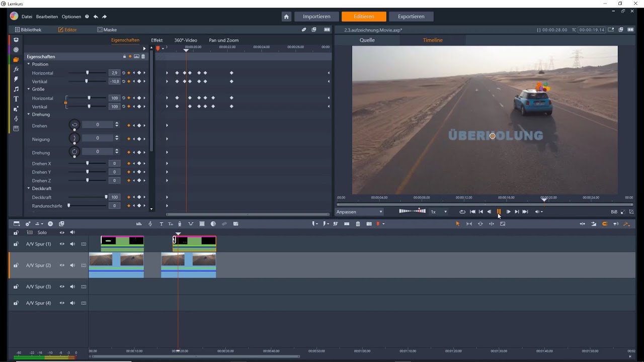This screenshot has height=362, width=644.
Task: Open the Bibliothek panel
Action: click(28, 30)
